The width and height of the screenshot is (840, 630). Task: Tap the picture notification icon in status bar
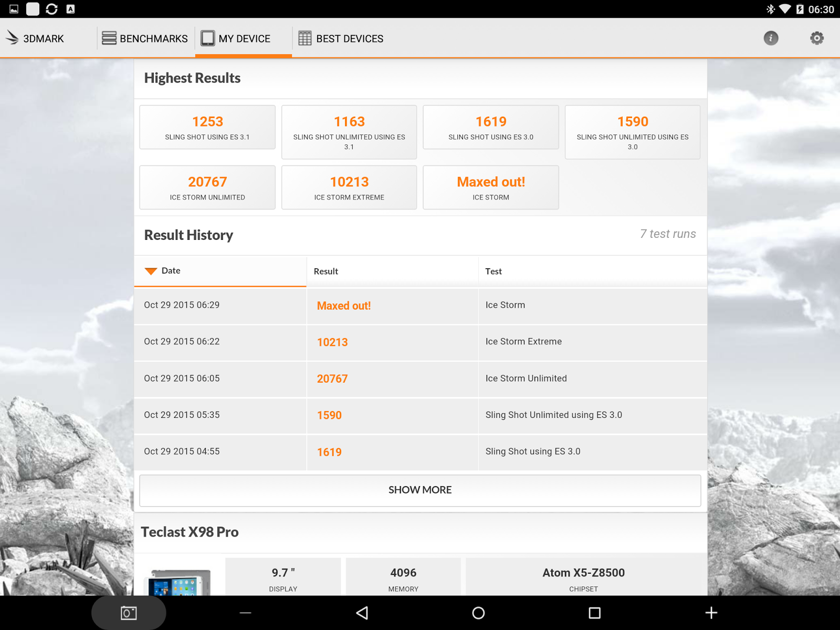tap(14, 9)
